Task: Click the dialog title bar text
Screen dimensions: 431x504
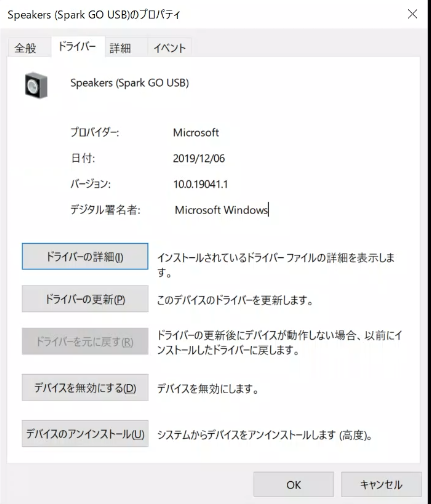Action: click(94, 15)
